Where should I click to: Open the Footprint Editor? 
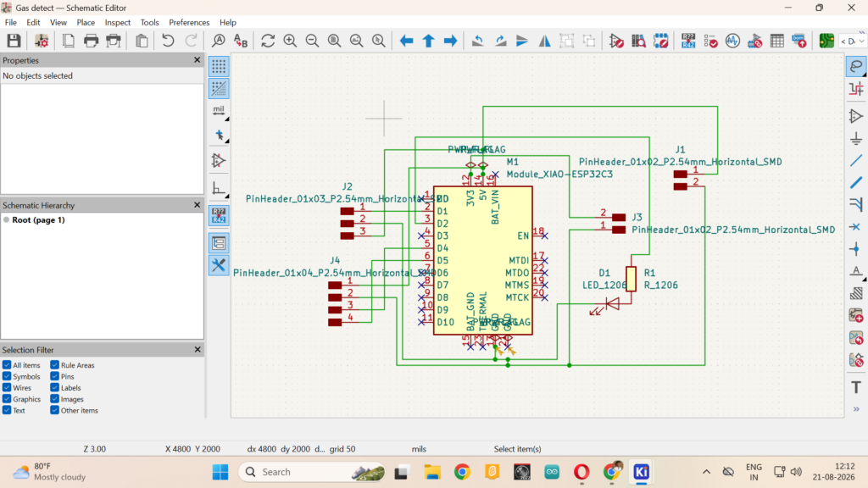[x=661, y=41]
